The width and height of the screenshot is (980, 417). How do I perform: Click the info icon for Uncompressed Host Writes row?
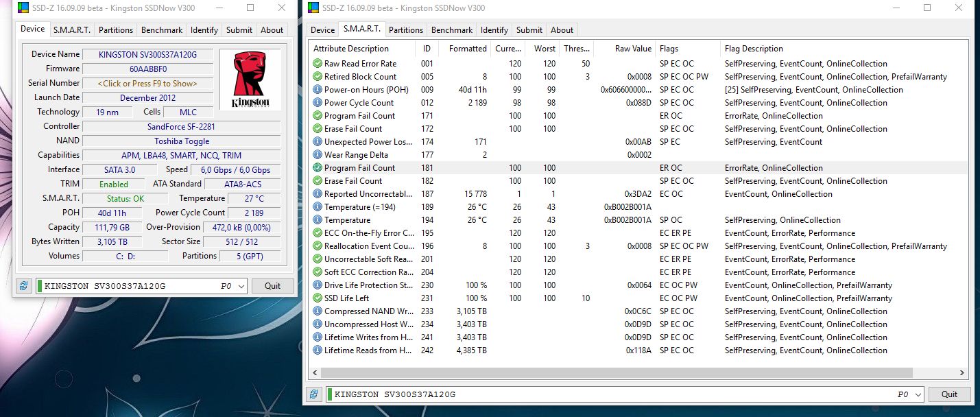318,324
